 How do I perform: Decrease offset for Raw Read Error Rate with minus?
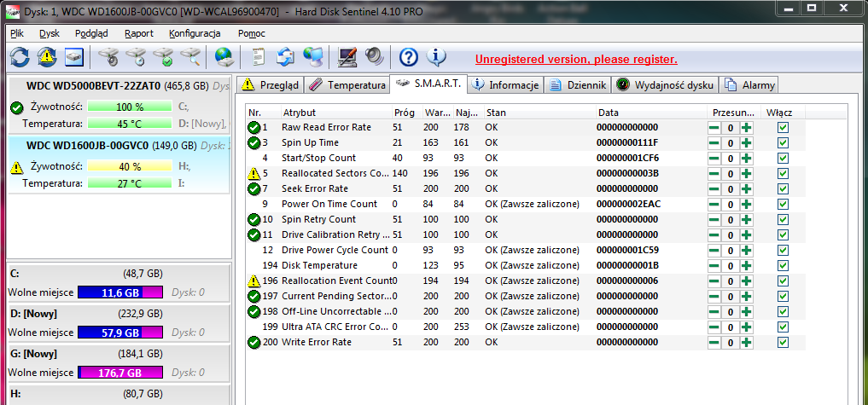pos(714,128)
